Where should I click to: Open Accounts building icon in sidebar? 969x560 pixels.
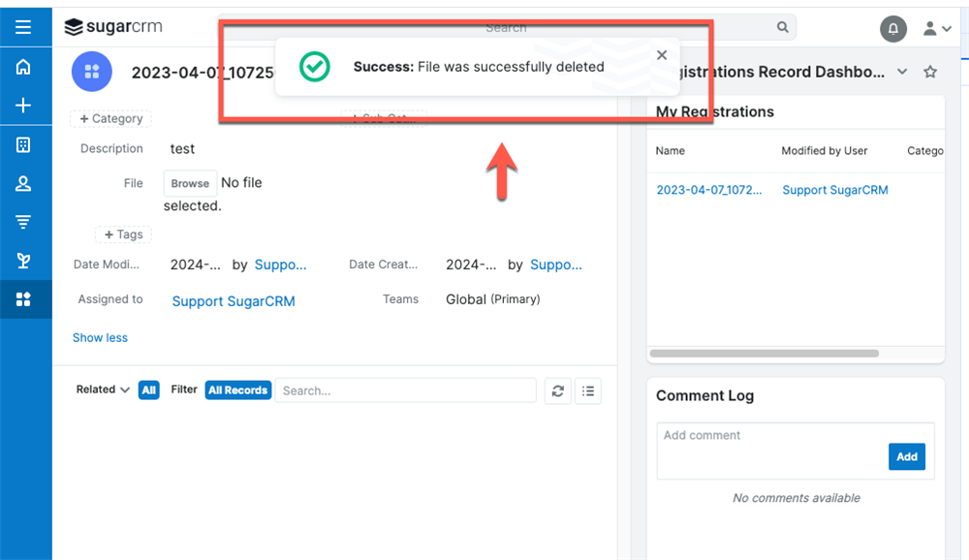[23, 145]
